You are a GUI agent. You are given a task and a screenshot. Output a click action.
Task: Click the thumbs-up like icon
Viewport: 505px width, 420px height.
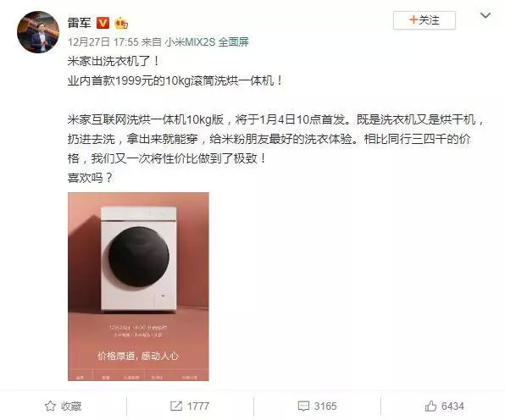(x=430, y=406)
